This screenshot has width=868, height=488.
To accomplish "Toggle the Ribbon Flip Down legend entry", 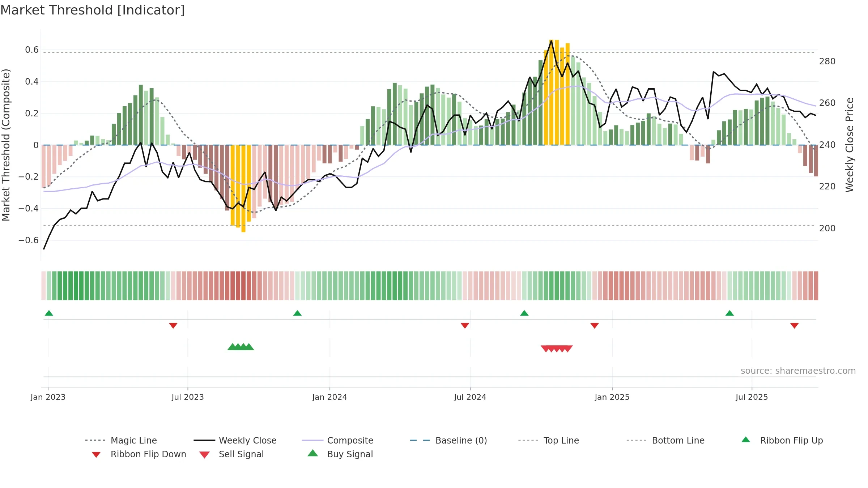I will tap(139, 454).
